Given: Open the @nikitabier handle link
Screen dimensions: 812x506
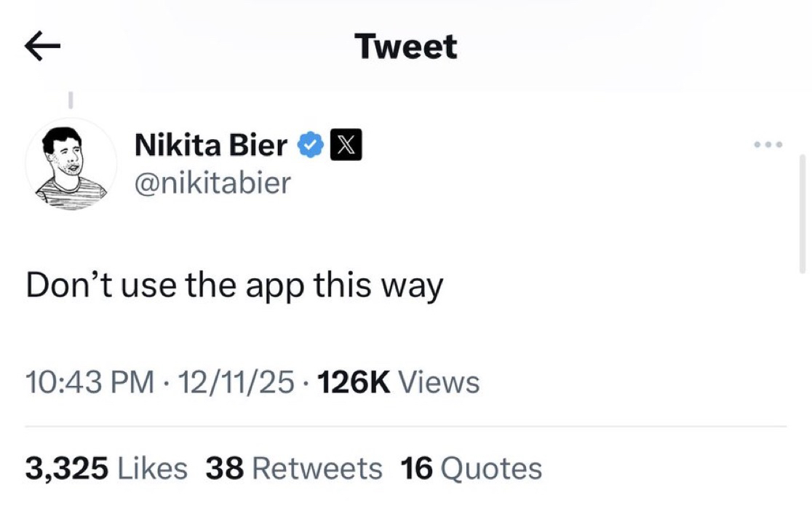Looking at the screenshot, I should (212, 183).
